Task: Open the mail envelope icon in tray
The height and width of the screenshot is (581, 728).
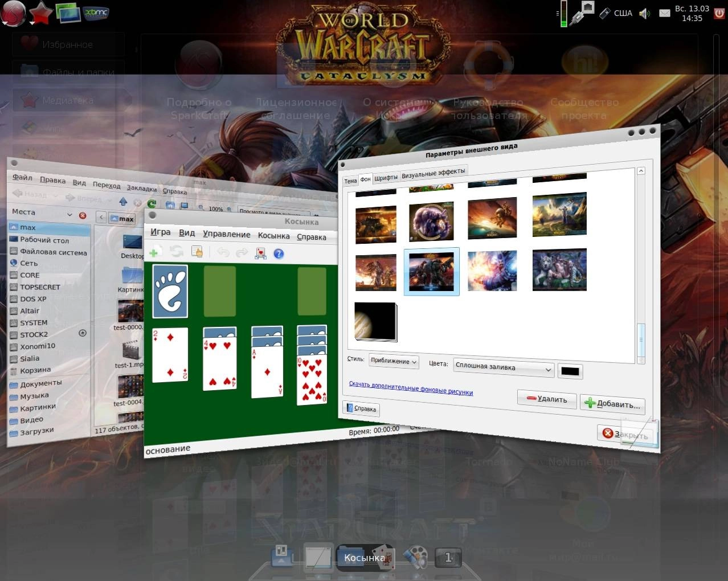Action: pos(664,13)
